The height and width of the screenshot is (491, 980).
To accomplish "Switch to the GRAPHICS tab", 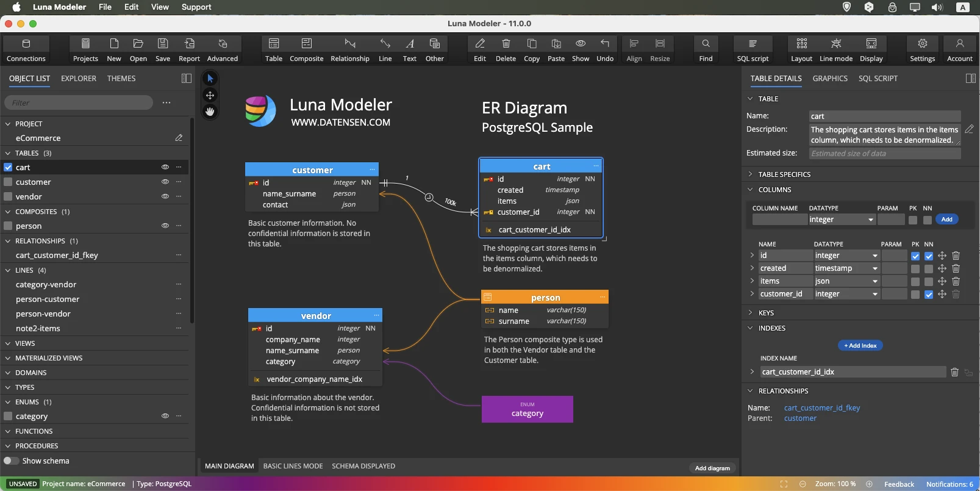I will point(830,79).
